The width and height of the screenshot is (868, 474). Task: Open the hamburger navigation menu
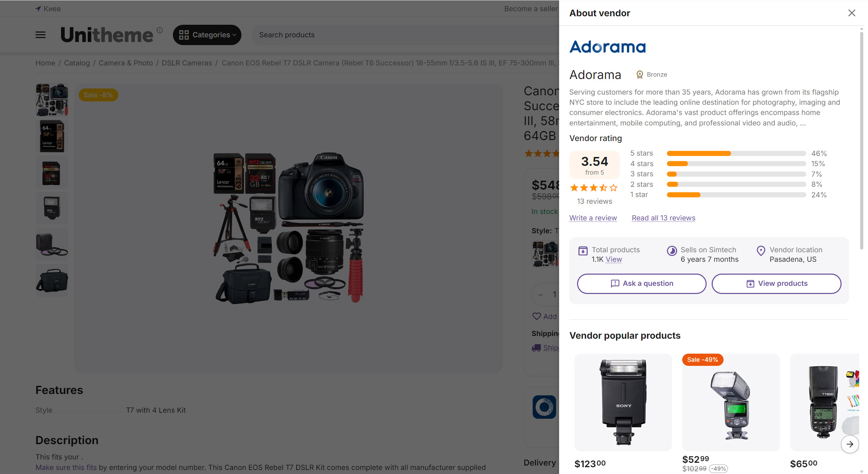pyautogui.click(x=40, y=35)
